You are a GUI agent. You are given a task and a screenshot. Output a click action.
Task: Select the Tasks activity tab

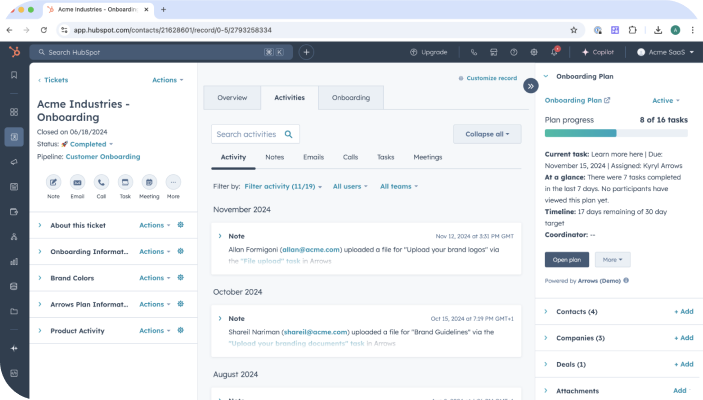(386, 157)
